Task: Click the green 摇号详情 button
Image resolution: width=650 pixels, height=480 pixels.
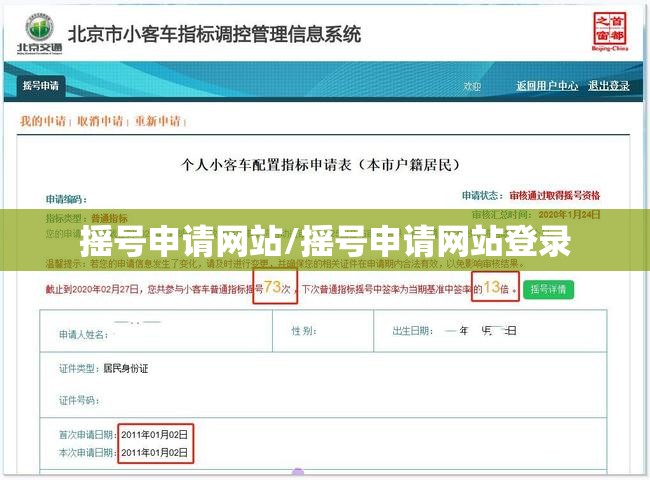Action: (548, 289)
